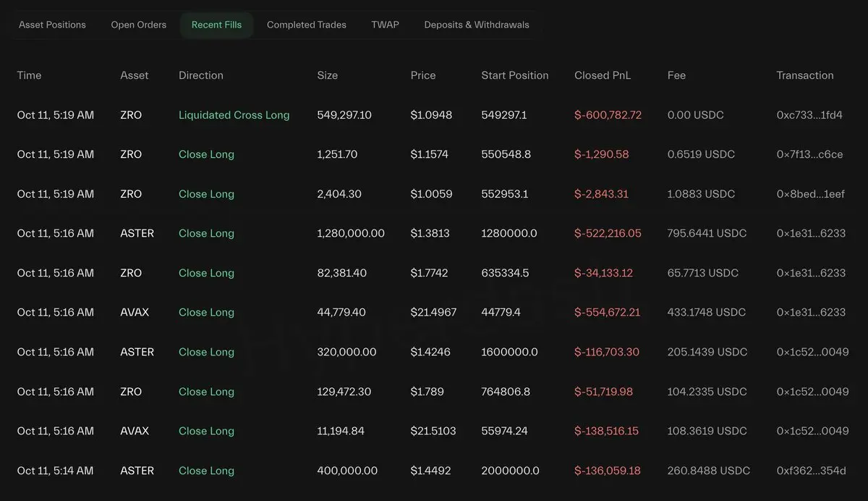Click the Asset column header

[x=135, y=75]
